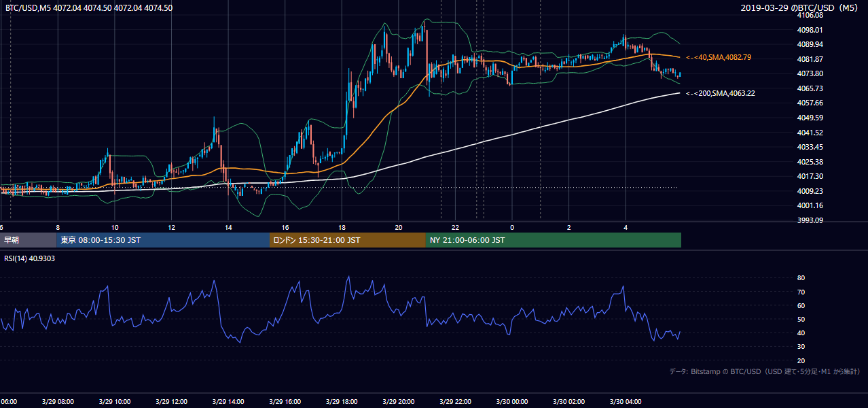Image resolution: width=868 pixels, height=408 pixels.
Task: Click RSI axis level 50
Action: pos(801,319)
